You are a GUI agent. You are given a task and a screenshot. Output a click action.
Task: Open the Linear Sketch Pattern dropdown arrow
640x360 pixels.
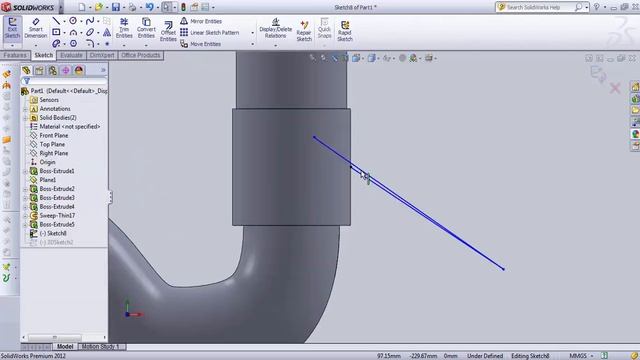click(x=253, y=33)
